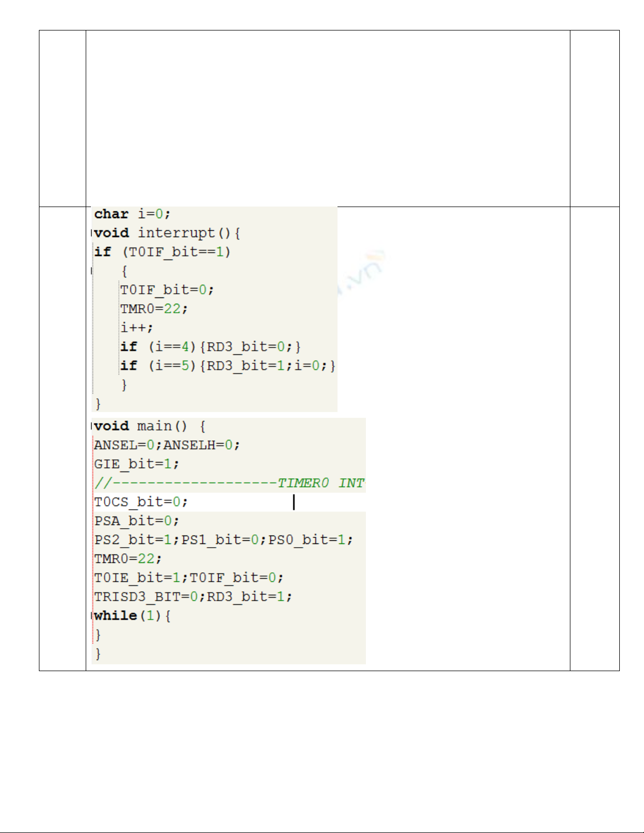Click the text cursor beside T0CS_bit line
This screenshot has height=833, width=644.
[x=294, y=502]
